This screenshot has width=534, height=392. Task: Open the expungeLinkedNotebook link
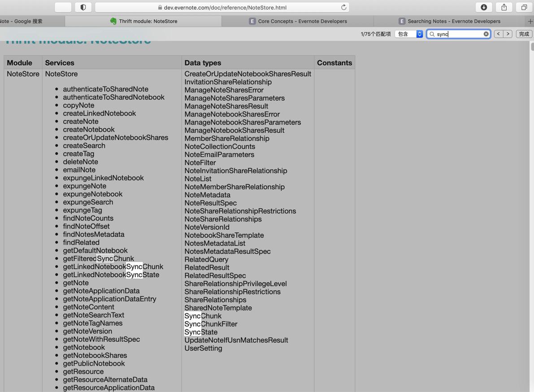point(103,178)
